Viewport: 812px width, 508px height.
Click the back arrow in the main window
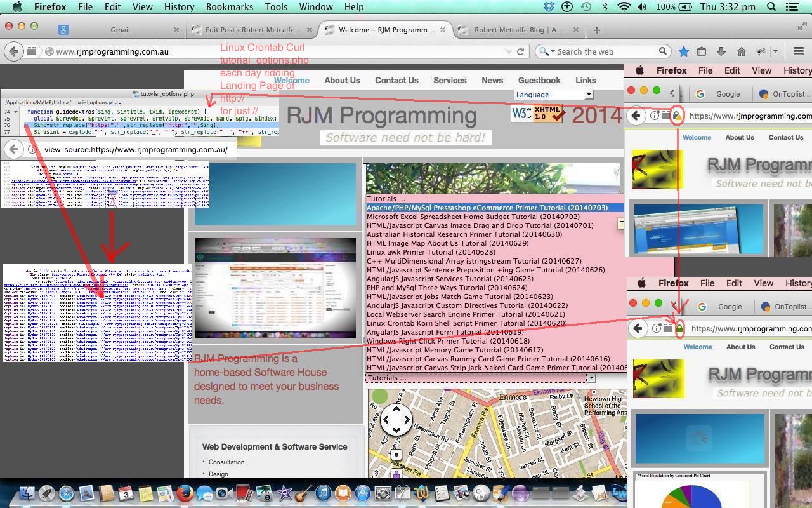point(13,51)
